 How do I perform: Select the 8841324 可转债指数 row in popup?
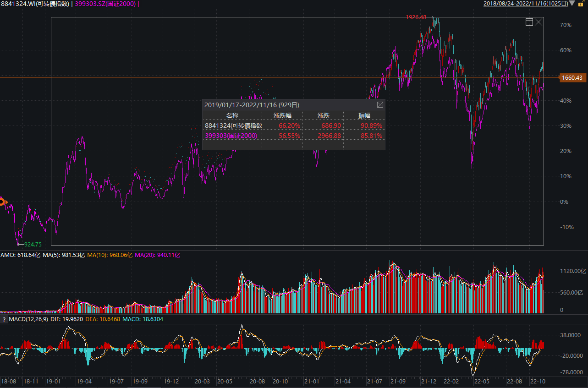click(x=233, y=126)
